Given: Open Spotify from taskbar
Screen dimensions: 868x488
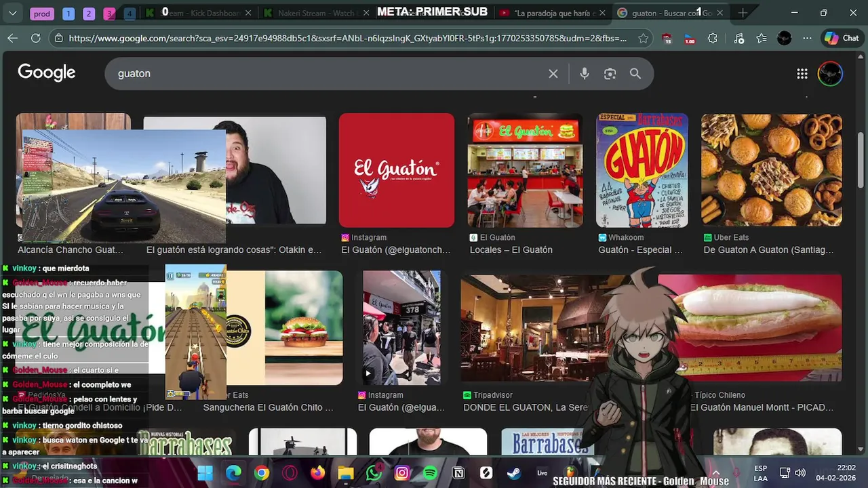Looking at the screenshot, I should pos(430,472).
